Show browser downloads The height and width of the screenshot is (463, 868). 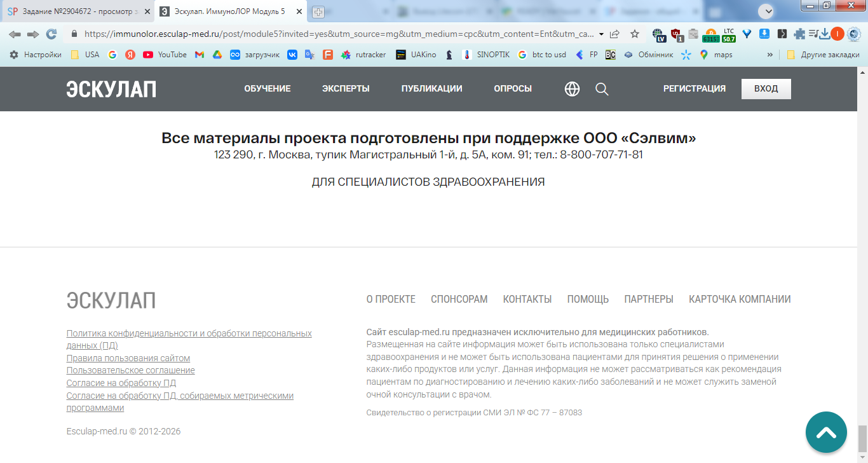click(x=825, y=34)
